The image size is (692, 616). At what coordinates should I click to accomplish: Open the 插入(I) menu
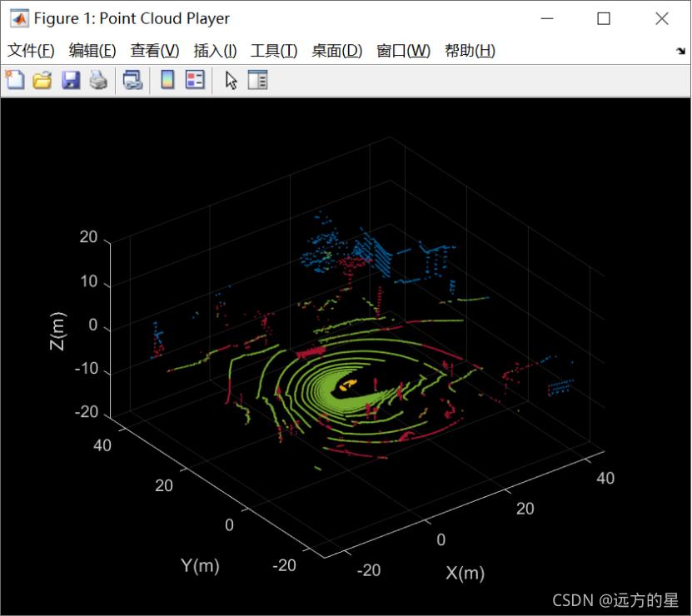[x=215, y=50]
